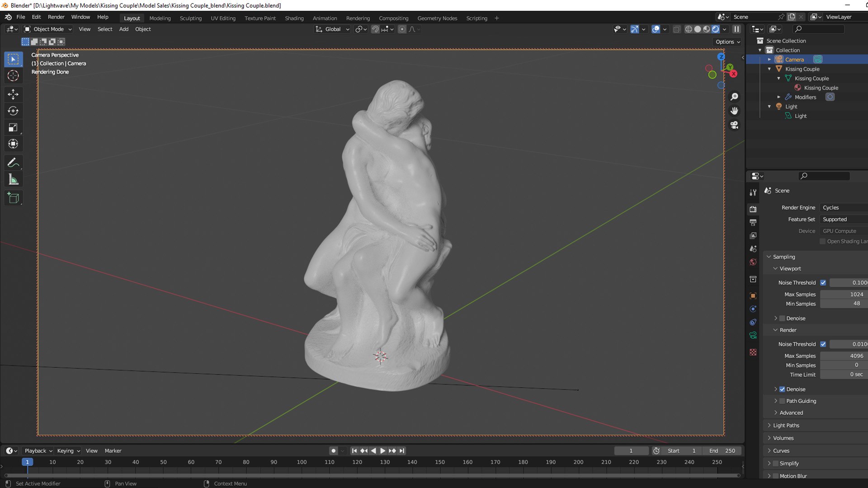Collapse the Sampling panel
868x488 pixels.
[783, 257]
